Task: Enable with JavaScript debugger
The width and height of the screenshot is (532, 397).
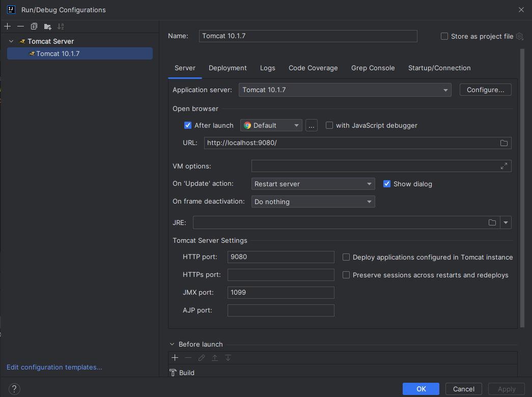Action: (x=329, y=125)
